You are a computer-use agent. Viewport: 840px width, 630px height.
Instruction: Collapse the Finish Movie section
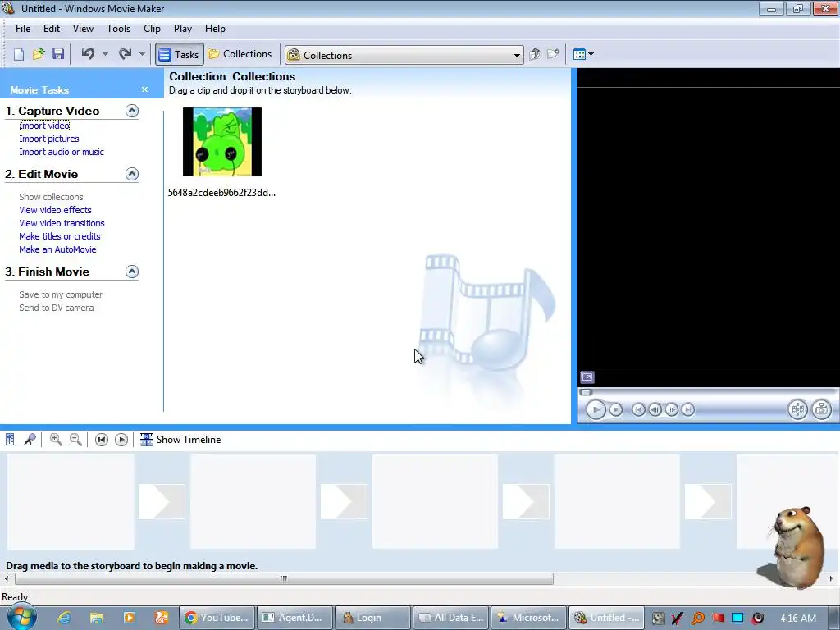tap(132, 272)
